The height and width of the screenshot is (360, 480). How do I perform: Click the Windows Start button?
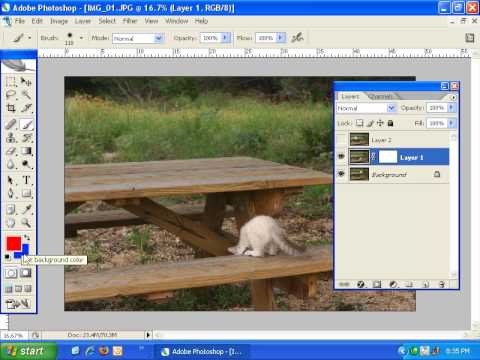[28, 351]
